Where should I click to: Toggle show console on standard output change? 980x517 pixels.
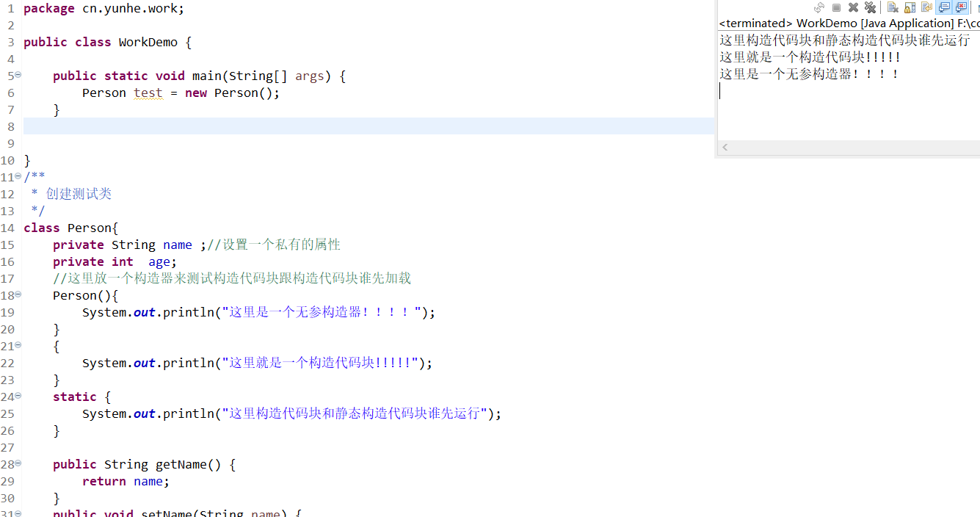pyautogui.click(x=944, y=7)
